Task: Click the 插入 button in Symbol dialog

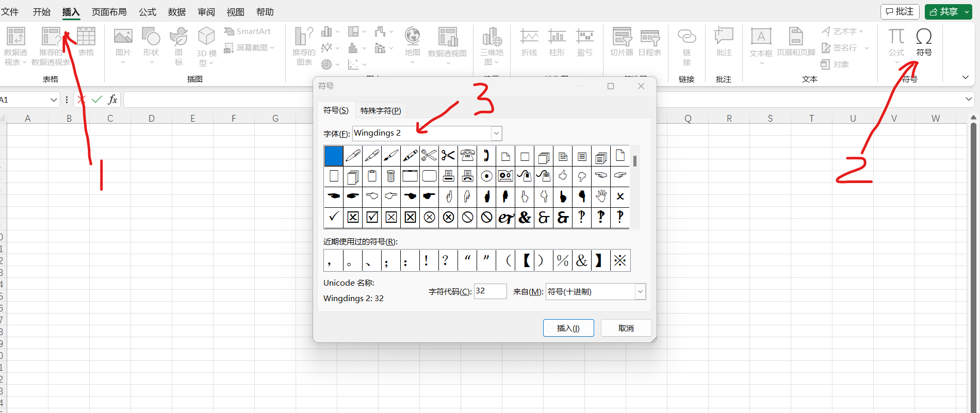Action: (568, 328)
